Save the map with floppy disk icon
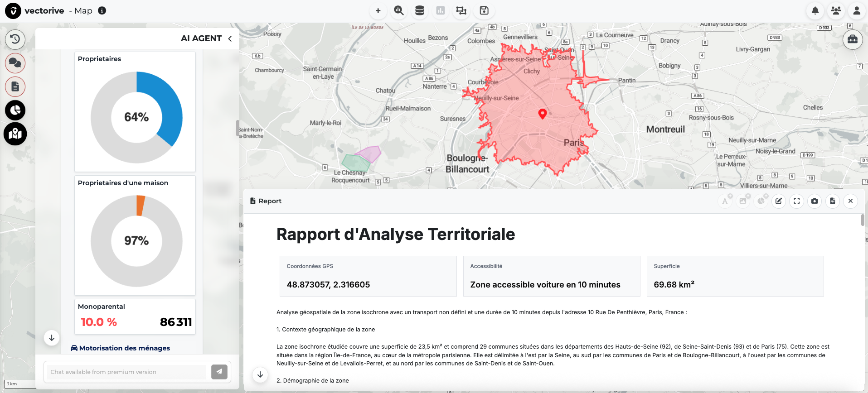This screenshot has height=393, width=868. [x=484, y=10]
